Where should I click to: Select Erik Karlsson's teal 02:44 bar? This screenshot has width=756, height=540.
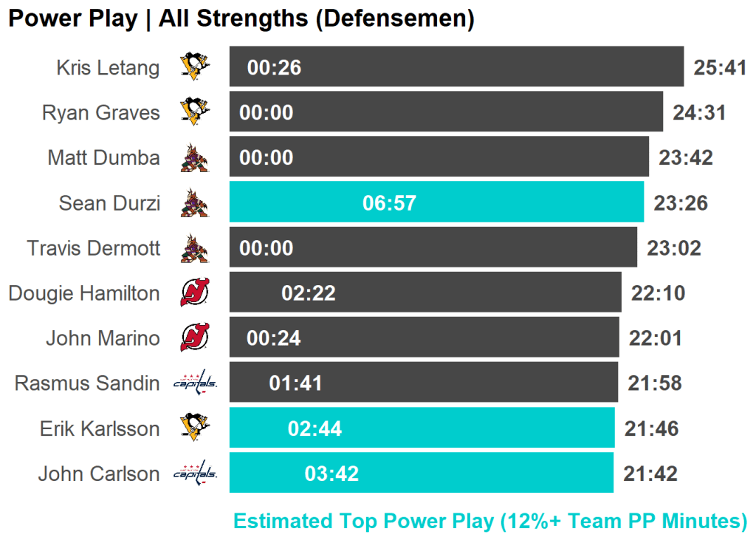[x=422, y=428]
